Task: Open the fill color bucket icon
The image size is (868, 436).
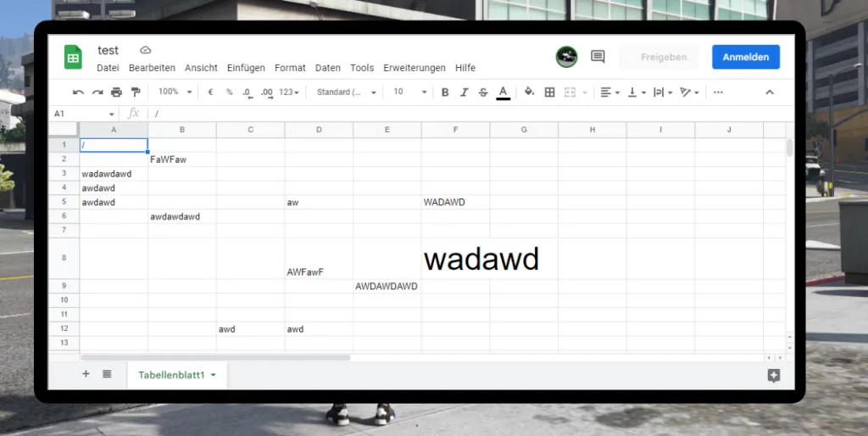Action: click(529, 92)
